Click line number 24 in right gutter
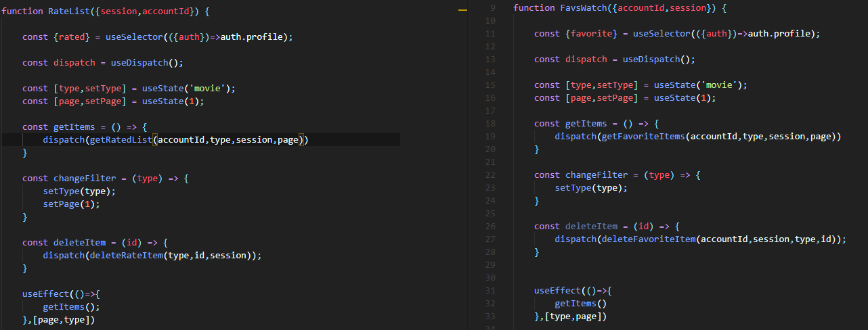The height and width of the screenshot is (330, 868). point(491,200)
